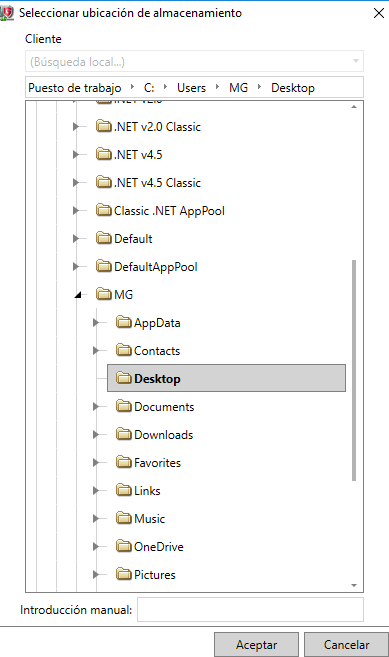Click the .NET v2.0 Classic folder icon
The image size is (389, 657).
click(104, 126)
